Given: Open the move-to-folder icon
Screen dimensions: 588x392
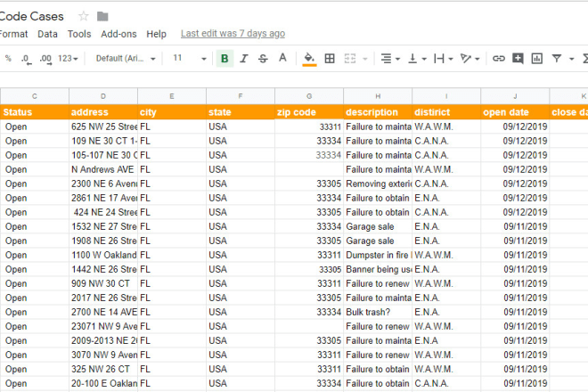Looking at the screenshot, I should pyautogui.click(x=102, y=16).
